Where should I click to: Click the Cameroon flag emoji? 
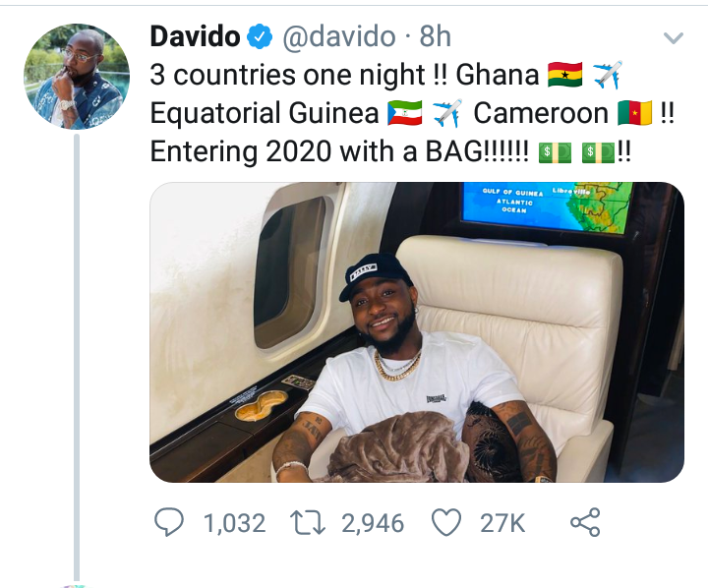point(635,113)
